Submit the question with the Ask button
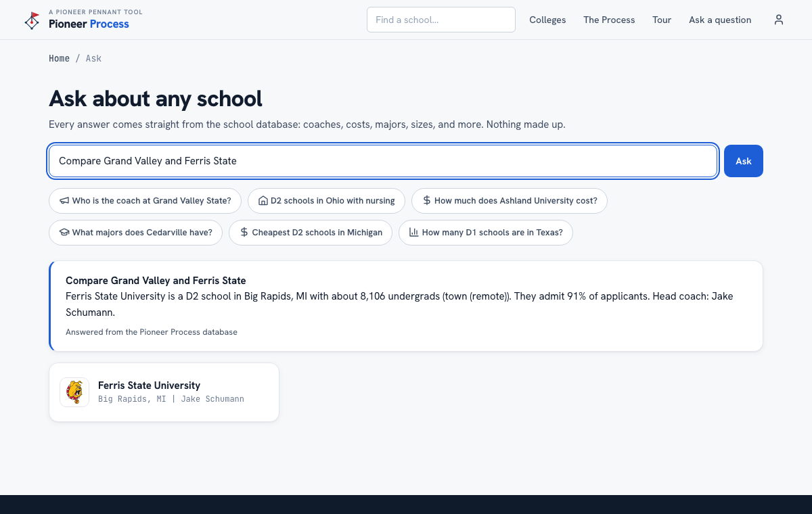Image resolution: width=812 pixels, height=514 pixels. pos(744,161)
